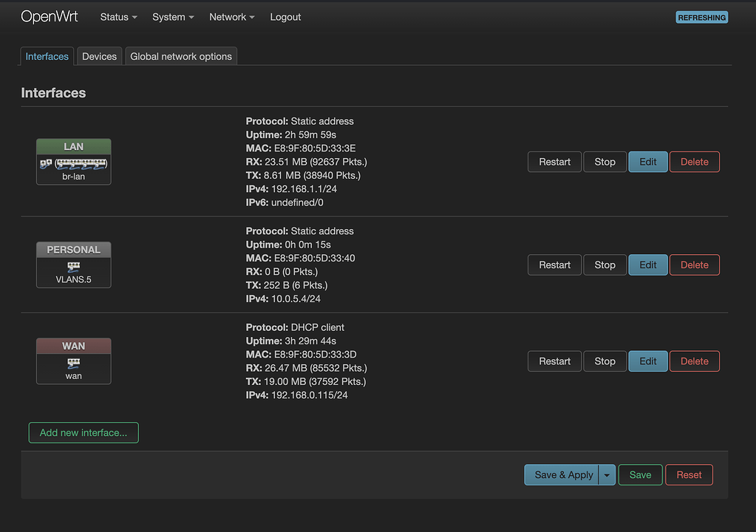
Task: Click the red WAN interface badge
Action: [73, 346]
